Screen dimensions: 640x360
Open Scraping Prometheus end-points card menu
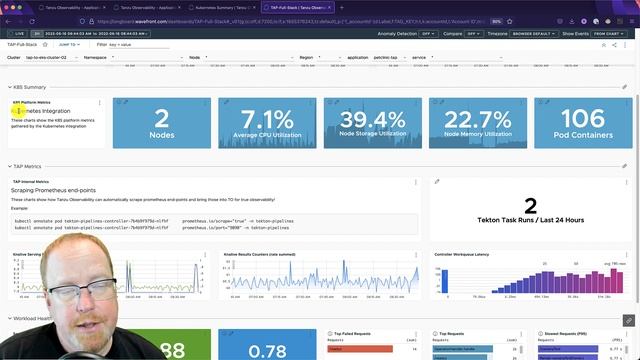[416, 182]
